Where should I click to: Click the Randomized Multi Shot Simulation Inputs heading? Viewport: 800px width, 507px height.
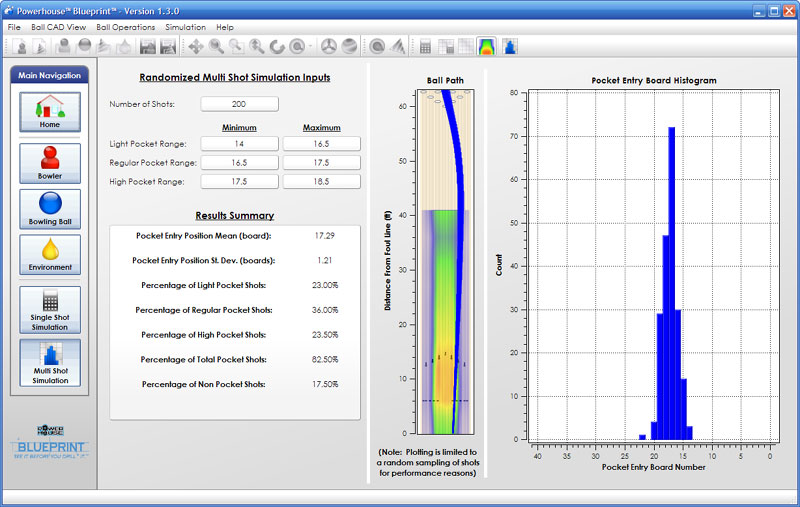coord(235,78)
